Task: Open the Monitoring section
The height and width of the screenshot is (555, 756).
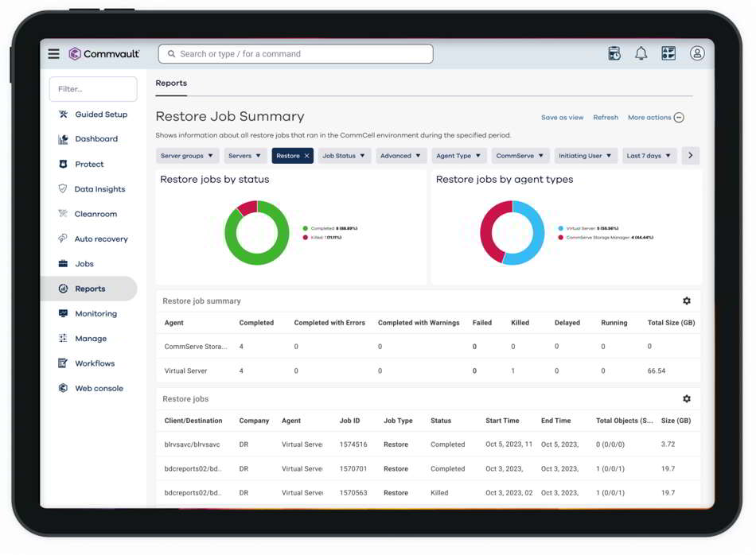Action: (x=96, y=313)
